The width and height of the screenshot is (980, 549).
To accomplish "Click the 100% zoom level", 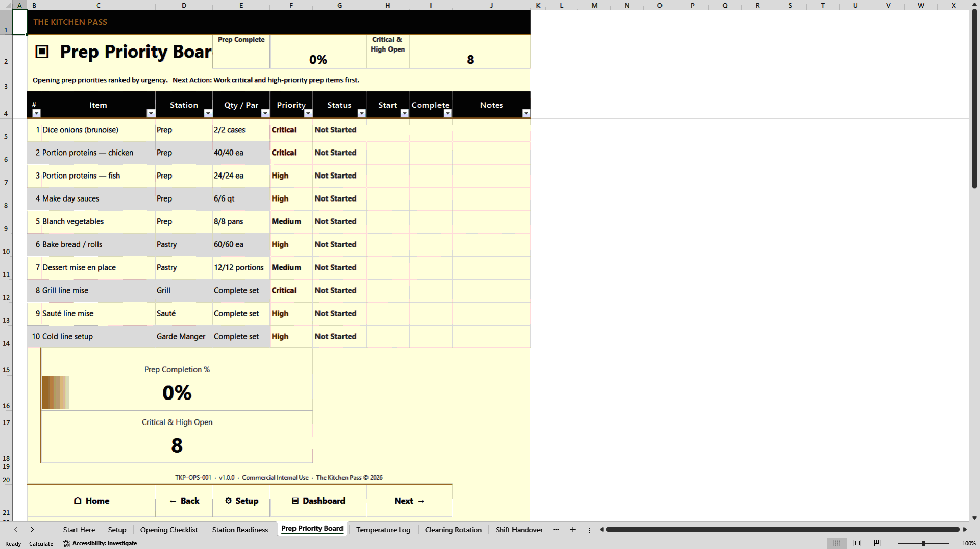I will (969, 543).
